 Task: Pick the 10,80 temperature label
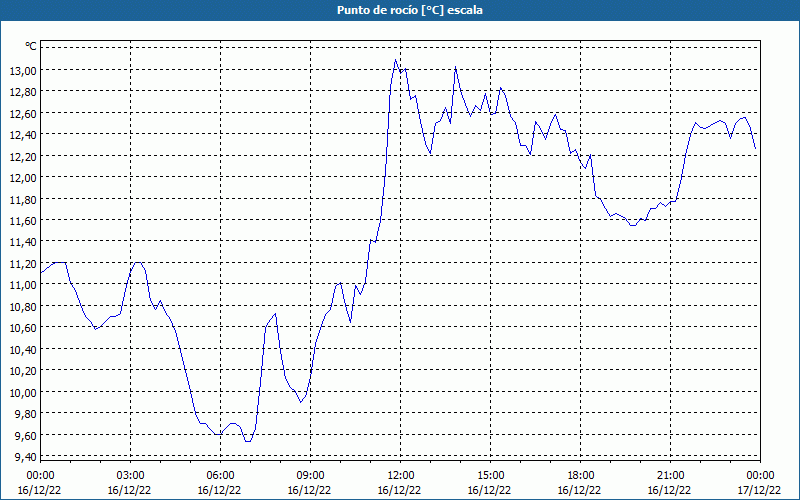coord(23,306)
